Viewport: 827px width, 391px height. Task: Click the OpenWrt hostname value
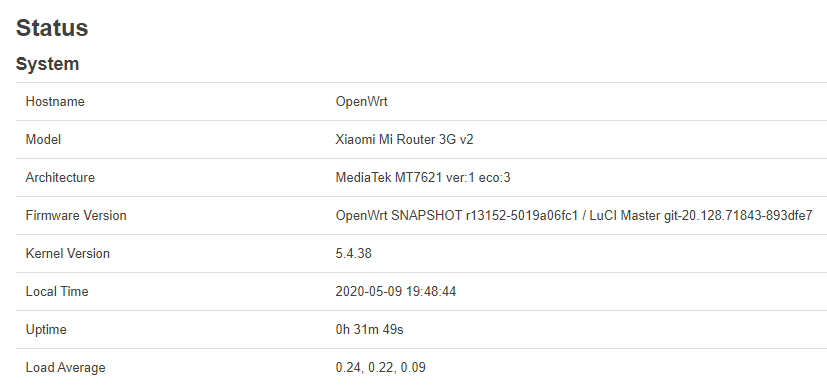(x=361, y=101)
